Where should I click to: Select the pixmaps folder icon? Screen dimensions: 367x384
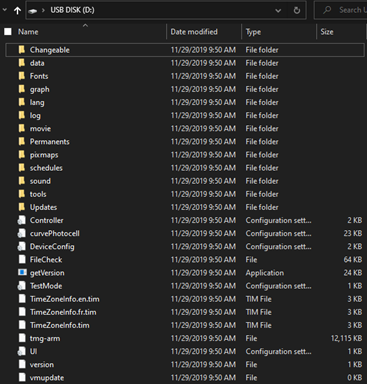pos(22,155)
